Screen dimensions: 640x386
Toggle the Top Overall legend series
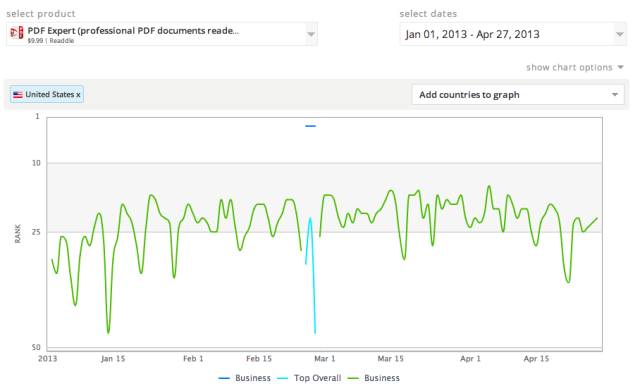(x=309, y=378)
